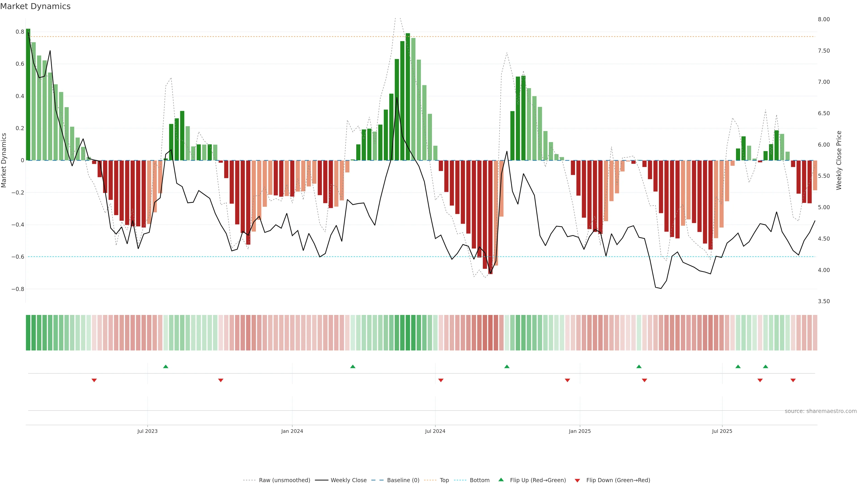Image resolution: width=868 pixels, height=488 pixels.
Task: Click the Jul 2024 axis label
Action: tap(435, 431)
